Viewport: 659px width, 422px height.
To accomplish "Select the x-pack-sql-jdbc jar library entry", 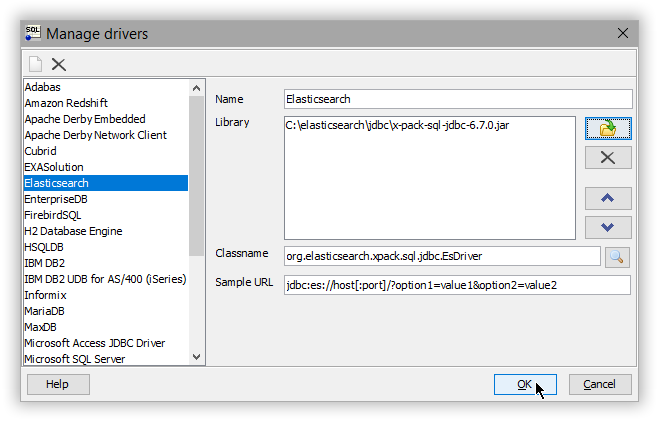I will tap(400, 126).
